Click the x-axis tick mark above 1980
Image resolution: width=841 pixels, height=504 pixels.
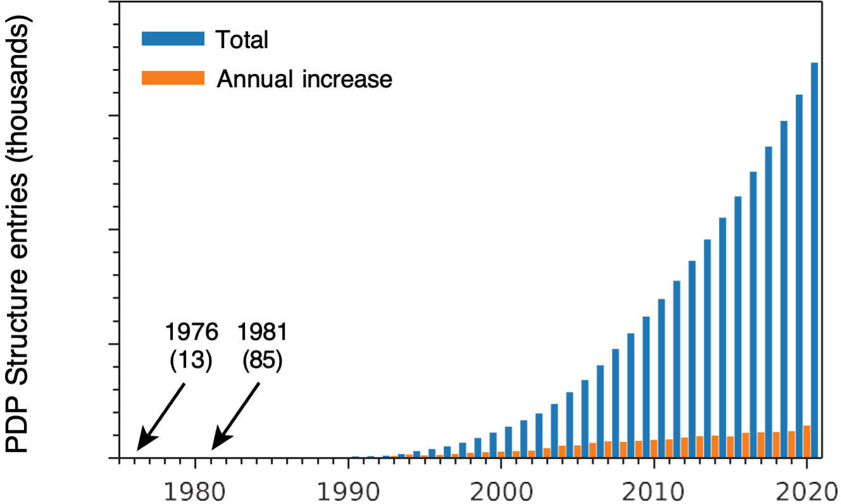[x=195, y=463]
